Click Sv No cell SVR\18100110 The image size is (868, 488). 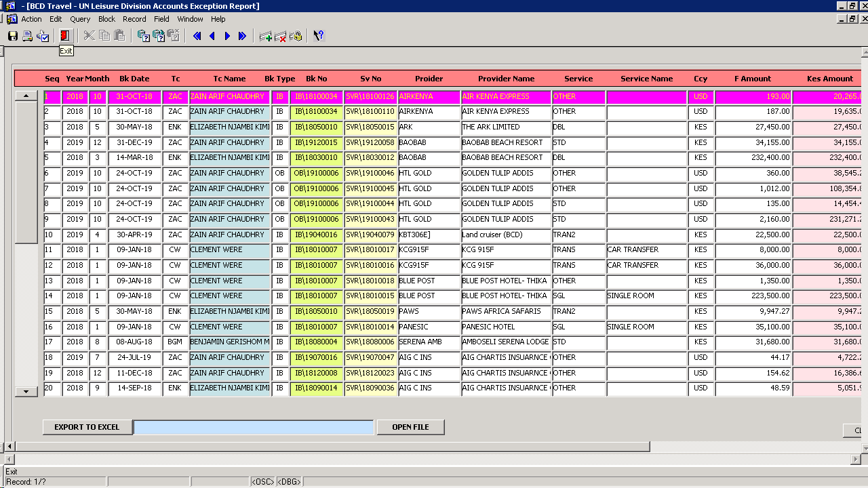coord(371,112)
